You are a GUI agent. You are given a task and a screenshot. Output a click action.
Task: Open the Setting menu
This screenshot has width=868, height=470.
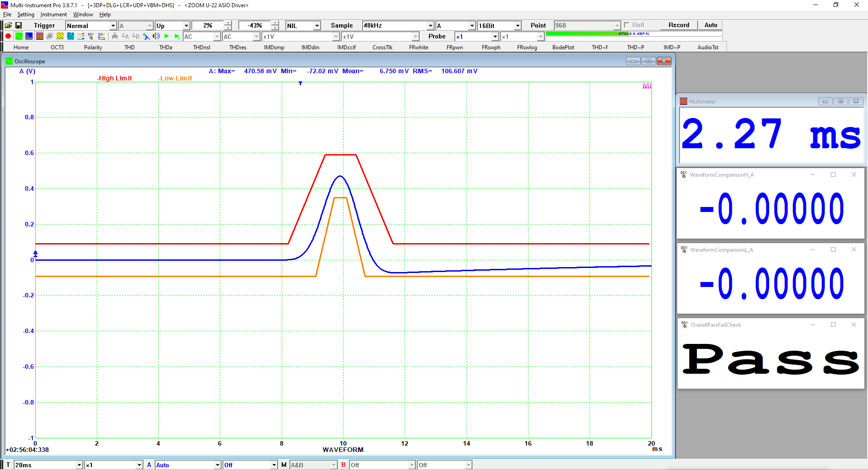(x=26, y=14)
